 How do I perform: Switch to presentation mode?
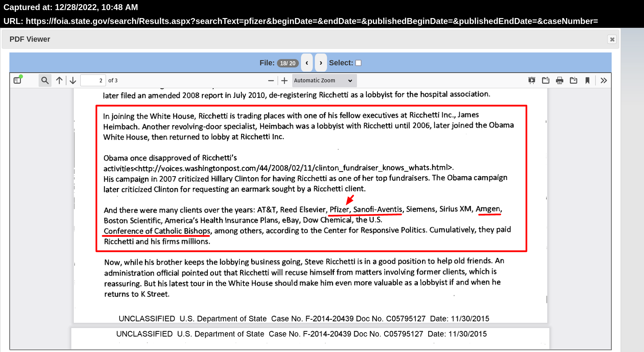tap(532, 80)
